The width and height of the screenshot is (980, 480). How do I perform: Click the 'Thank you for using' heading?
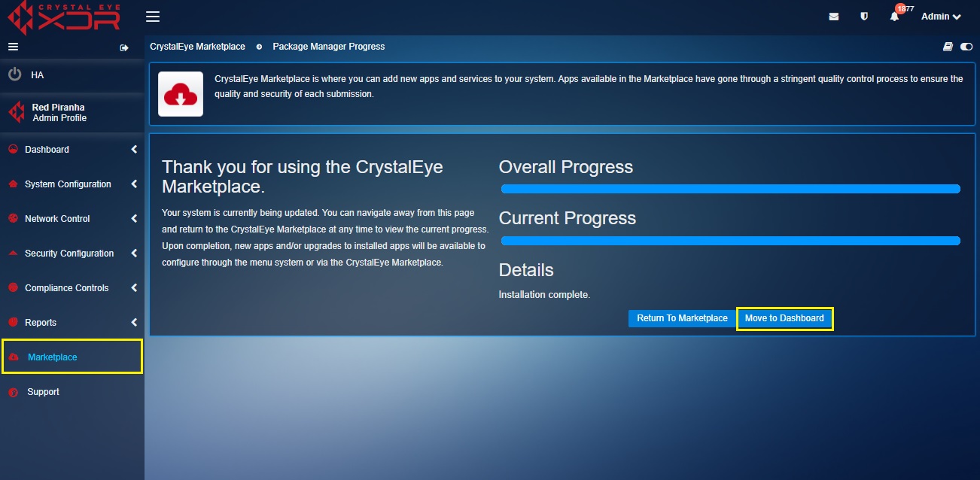click(x=303, y=176)
